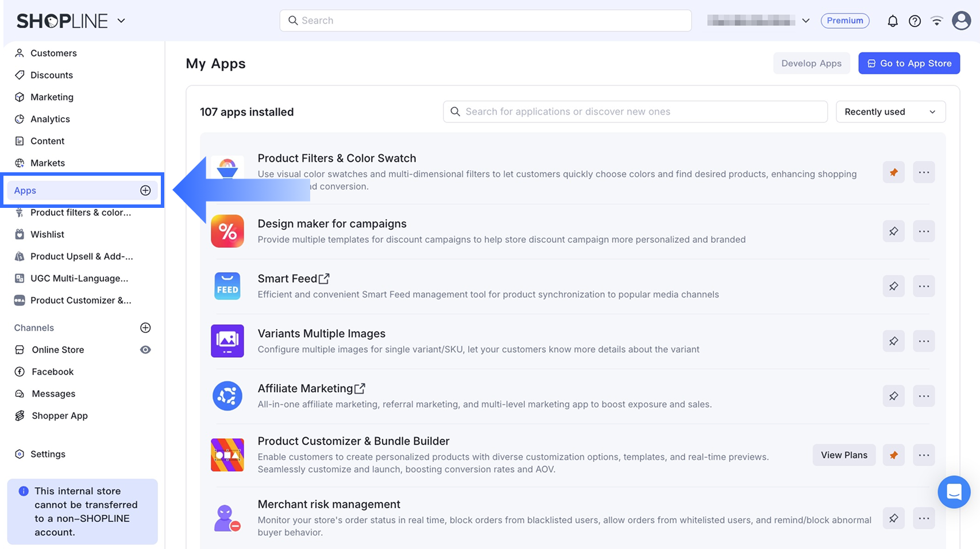The width and height of the screenshot is (980, 549).
Task: Click the network signal icon in header
Action: point(937,21)
